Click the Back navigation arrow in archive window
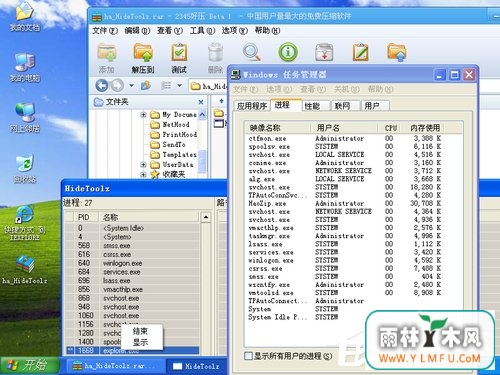 [102, 86]
